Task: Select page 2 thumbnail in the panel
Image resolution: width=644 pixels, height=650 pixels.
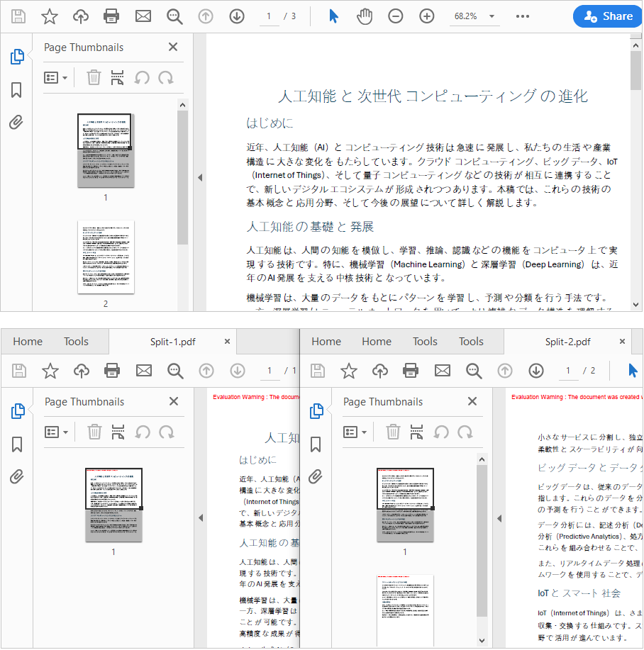Action: pyautogui.click(x=105, y=257)
